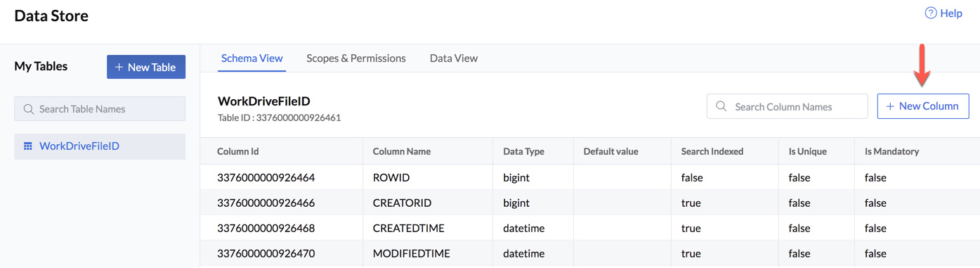Click the Data Type header
Screen dimensions: 980x268
523,151
